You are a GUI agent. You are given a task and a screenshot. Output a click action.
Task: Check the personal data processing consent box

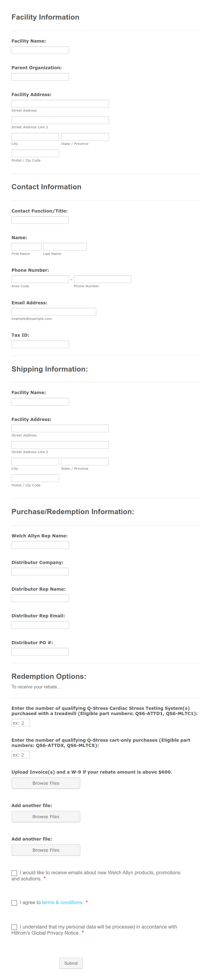pyautogui.click(x=14, y=927)
